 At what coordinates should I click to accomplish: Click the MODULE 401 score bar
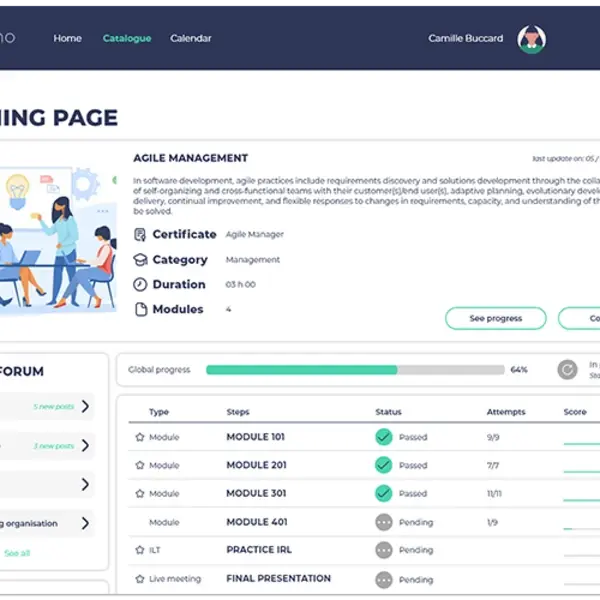click(582, 529)
